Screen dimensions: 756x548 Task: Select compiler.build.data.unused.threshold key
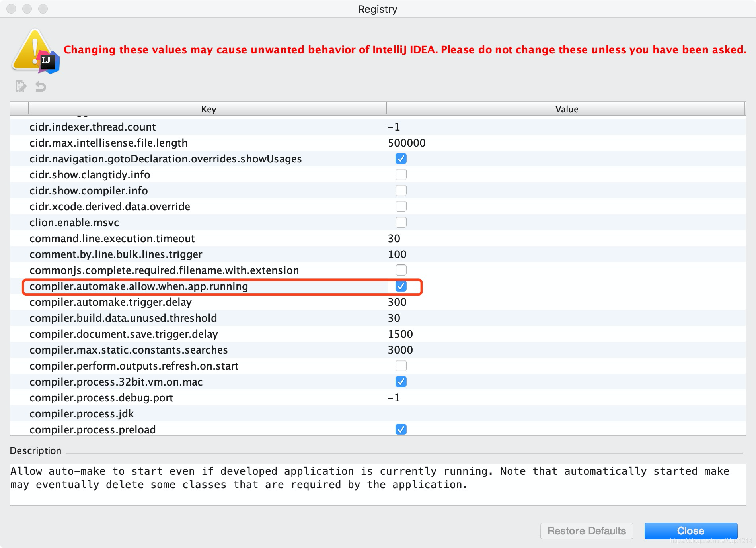(x=123, y=318)
